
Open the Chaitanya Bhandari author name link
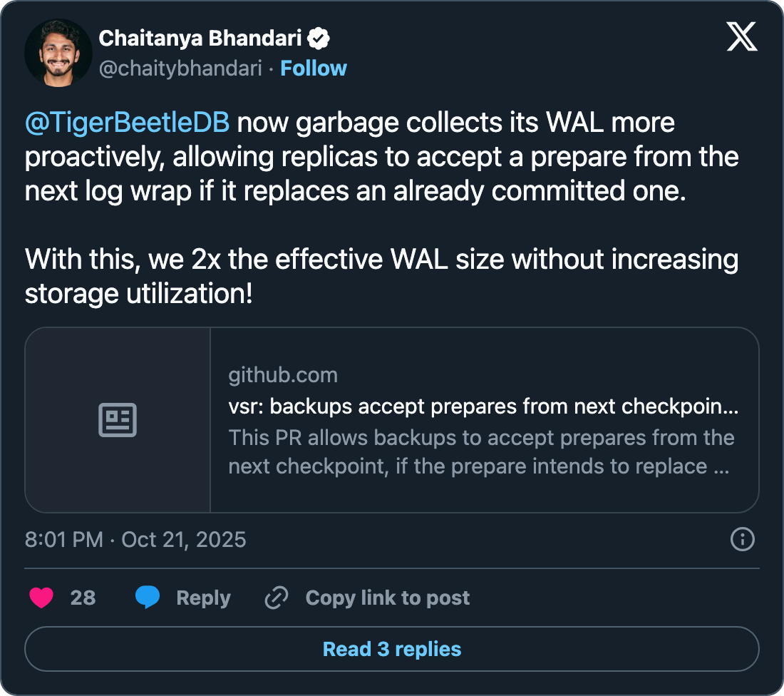[x=200, y=39]
